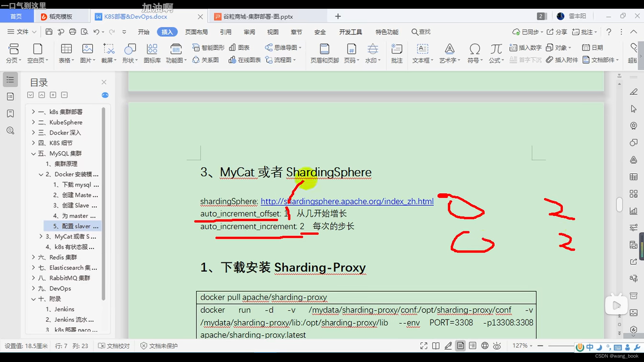The height and width of the screenshot is (362, 644).
Task: Open the bookmark pane icon in sidebar
Action: (10, 114)
